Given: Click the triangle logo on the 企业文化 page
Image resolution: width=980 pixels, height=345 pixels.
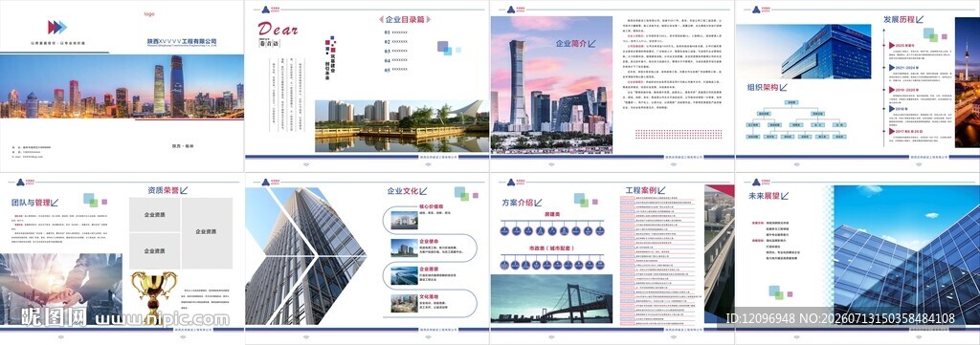Looking at the screenshot, I should point(267,183).
